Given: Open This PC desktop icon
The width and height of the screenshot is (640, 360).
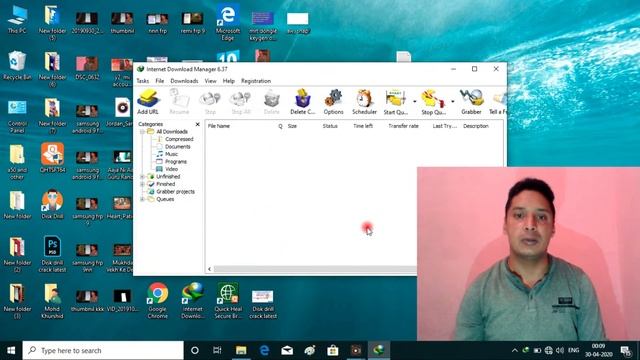Looking at the screenshot, I should pyautogui.click(x=17, y=20).
